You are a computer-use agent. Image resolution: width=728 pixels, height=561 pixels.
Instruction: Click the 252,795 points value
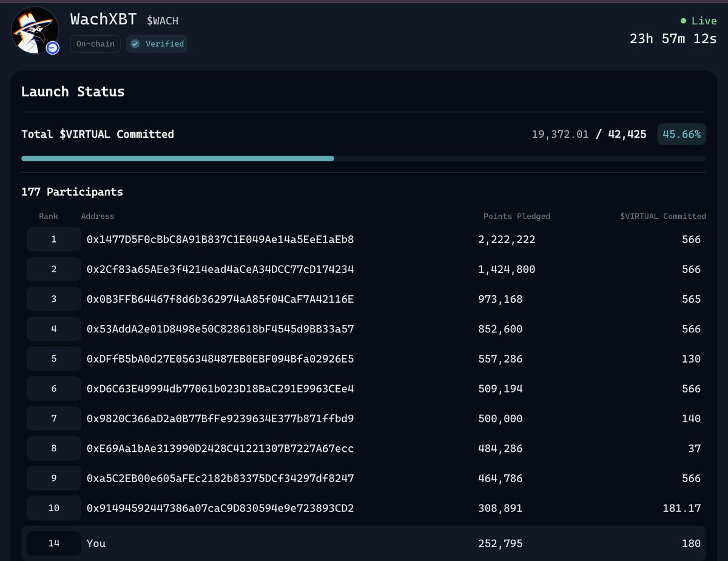pos(500,543)
